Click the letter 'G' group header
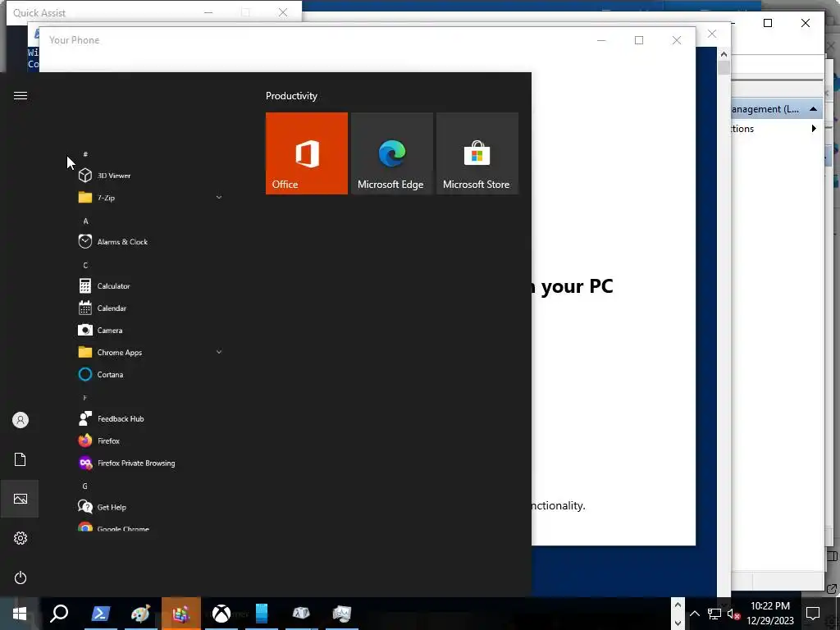This screenshot has height=630, width=840. 84,486
